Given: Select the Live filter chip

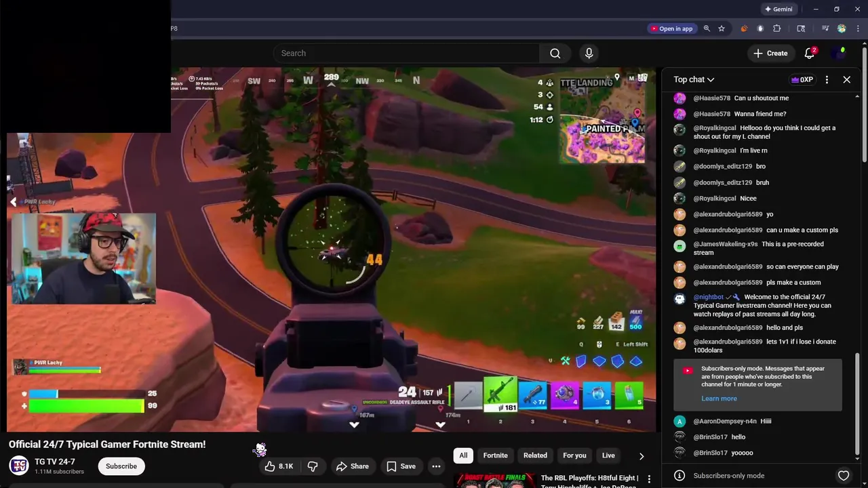Looking at the screenshot, I should tap(608, 455).
